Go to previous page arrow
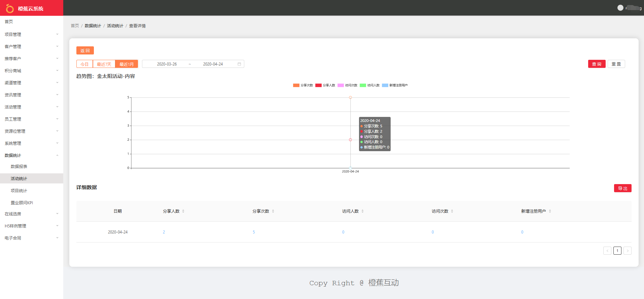The width and height of the screenshot is (644, 299). 607,251
